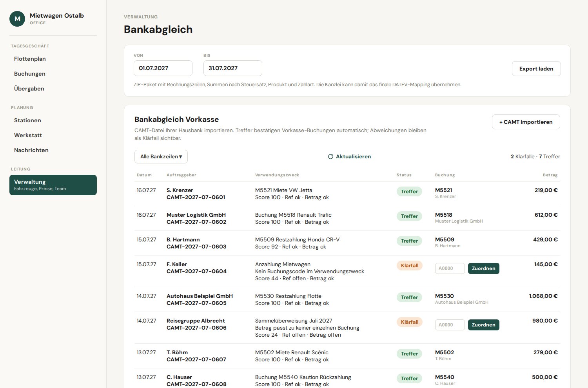588x388 pixels.
Task: Click the Bis date field 31.07.2027
Action: tap(233, 68)
